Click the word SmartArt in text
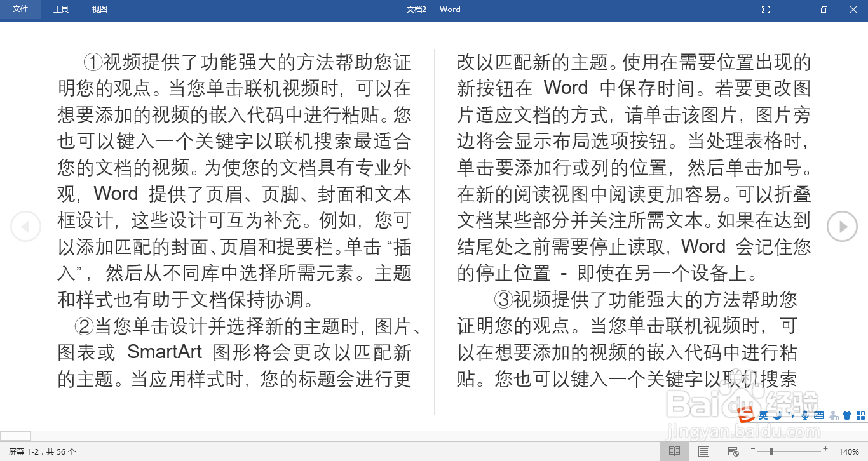Viewport: 868px width, 461px height. [x=165, y=352]
